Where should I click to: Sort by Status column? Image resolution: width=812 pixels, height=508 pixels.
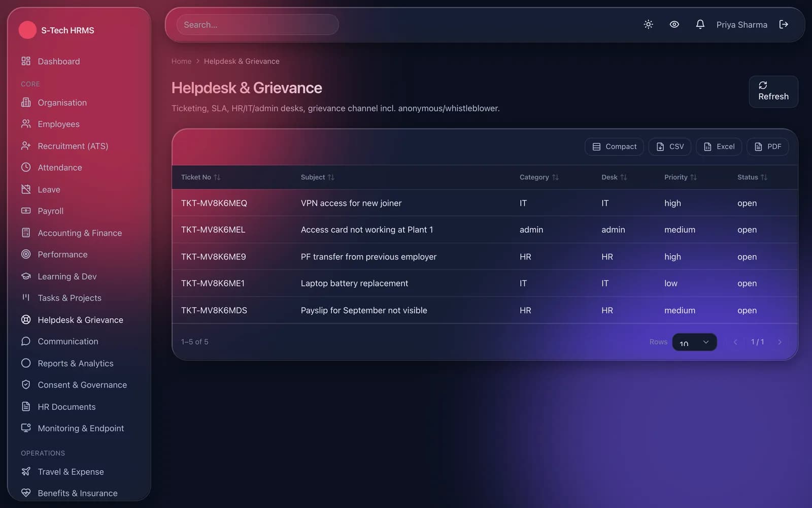pyautogui.click(x=752, y=177)
